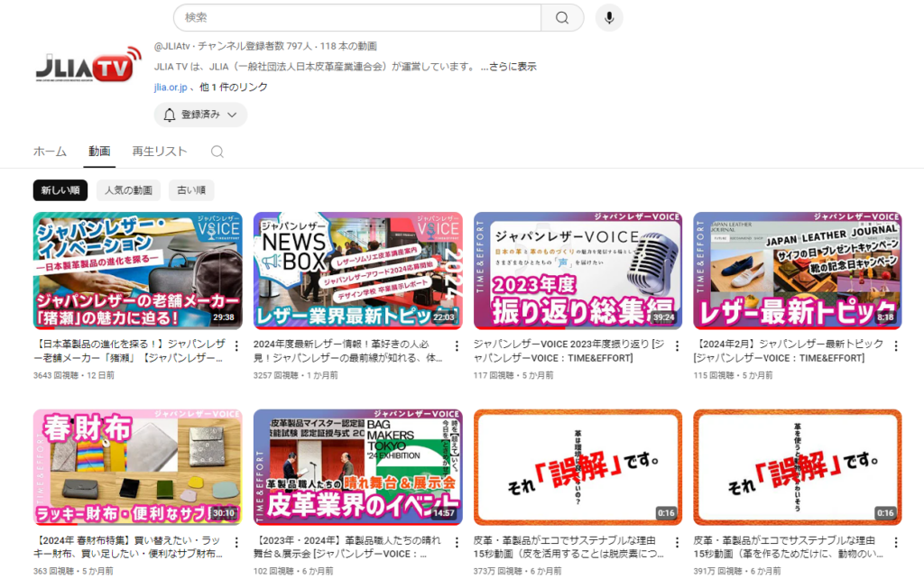Image resolution: width=924 pixels, height=588 pixels.
Task: Open title 【2024年2月】ジャパンレザー最新トピック
Action: pos(789,351)
